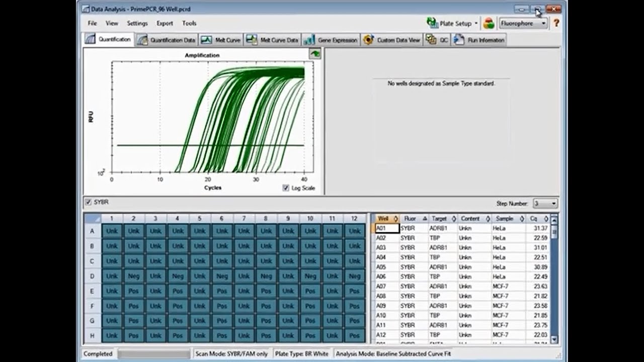Sort by the Target column header

coord(443,219)
